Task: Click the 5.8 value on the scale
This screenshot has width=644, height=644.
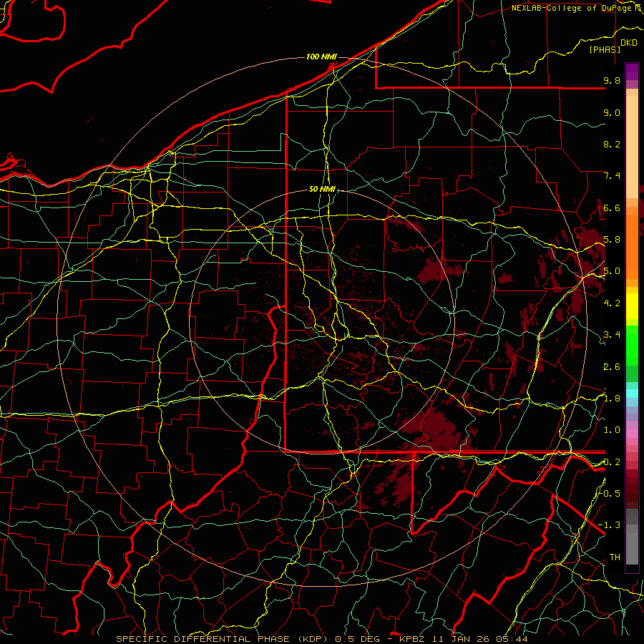Action: (x=612, y=240)
